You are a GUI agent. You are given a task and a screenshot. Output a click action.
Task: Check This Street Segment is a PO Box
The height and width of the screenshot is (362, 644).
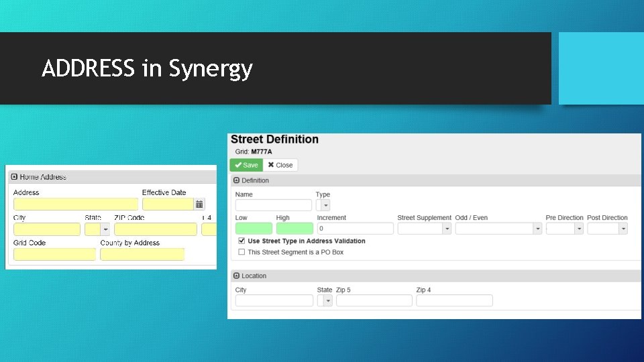click(x=241, y=252)
